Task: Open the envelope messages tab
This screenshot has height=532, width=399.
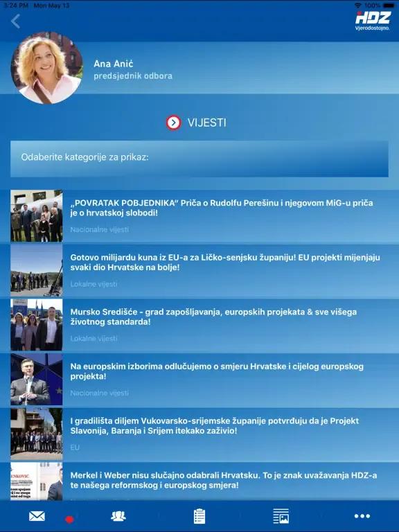Action: pos(37,516)
